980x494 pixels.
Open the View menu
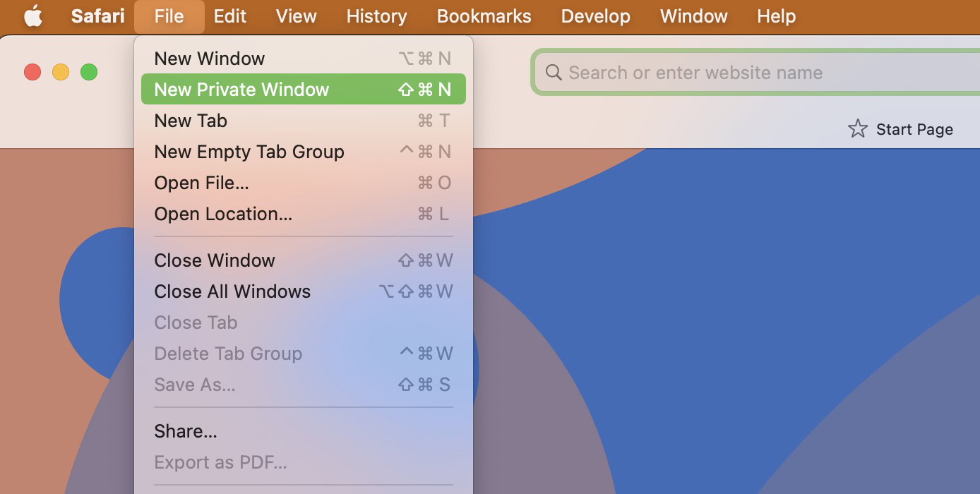296,16
